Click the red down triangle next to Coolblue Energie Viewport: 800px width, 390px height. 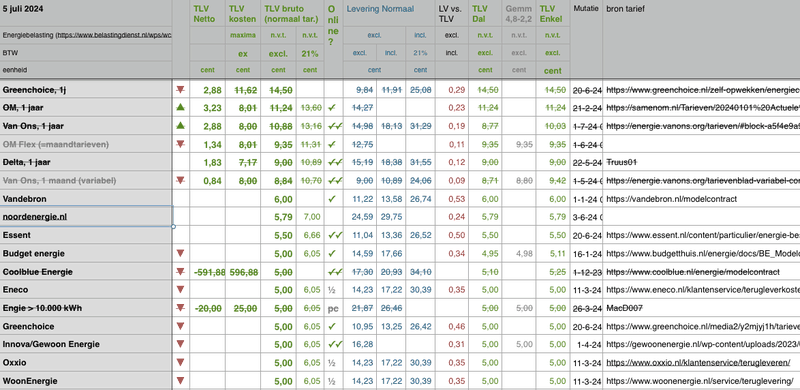pos(180,272)
